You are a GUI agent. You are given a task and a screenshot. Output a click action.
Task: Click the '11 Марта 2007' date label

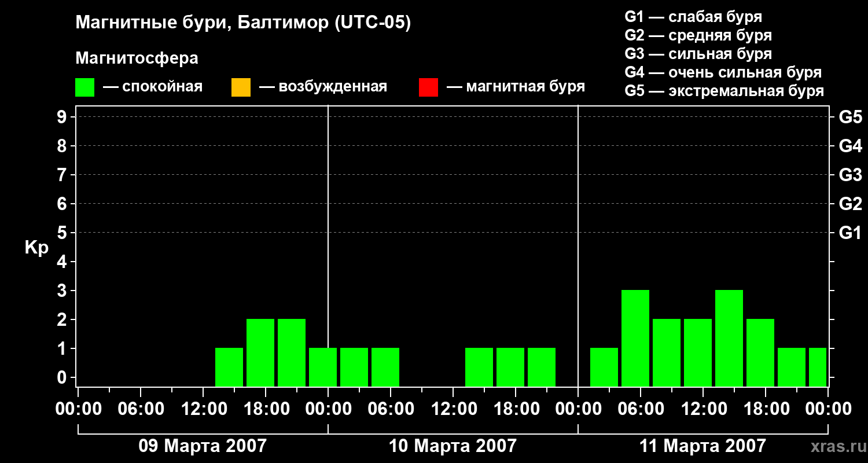tap(703, 446)
